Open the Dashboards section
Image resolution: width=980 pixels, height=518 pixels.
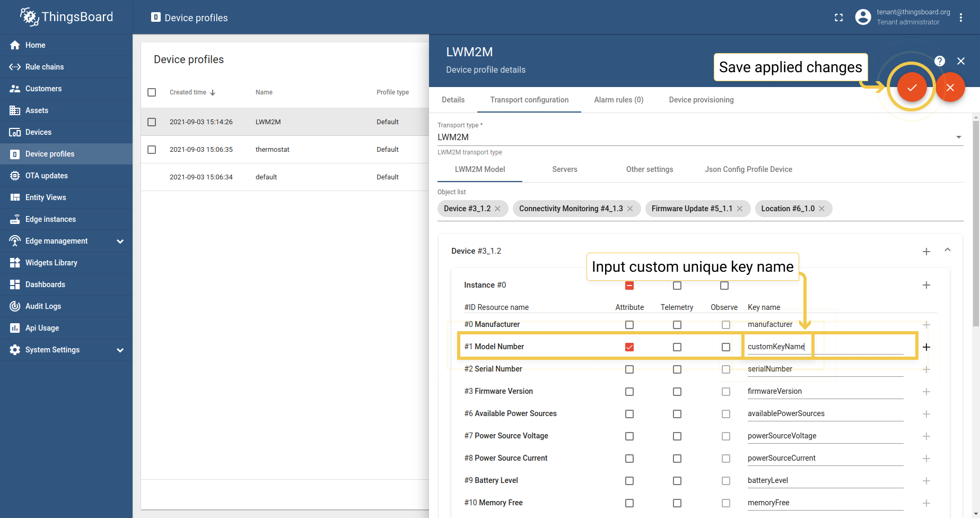click(46, 284)
